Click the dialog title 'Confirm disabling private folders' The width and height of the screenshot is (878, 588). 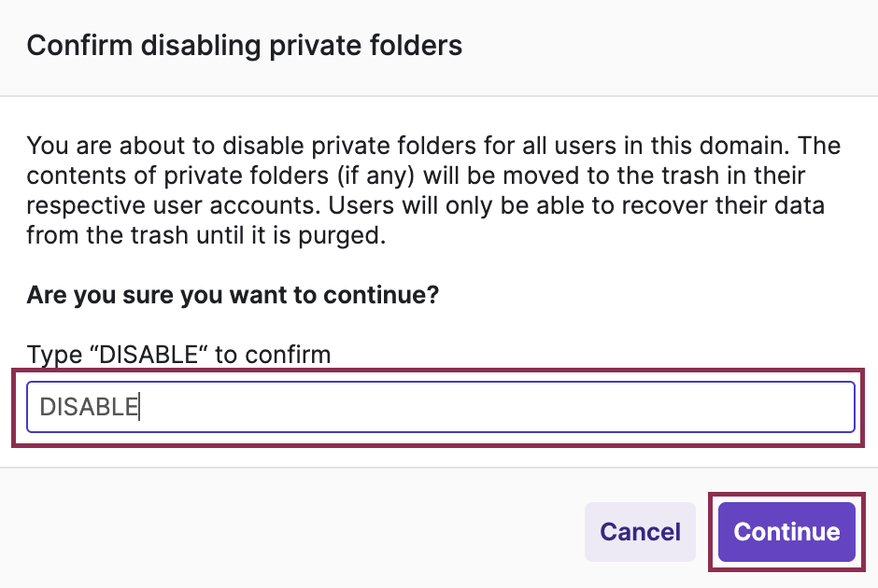245,46
